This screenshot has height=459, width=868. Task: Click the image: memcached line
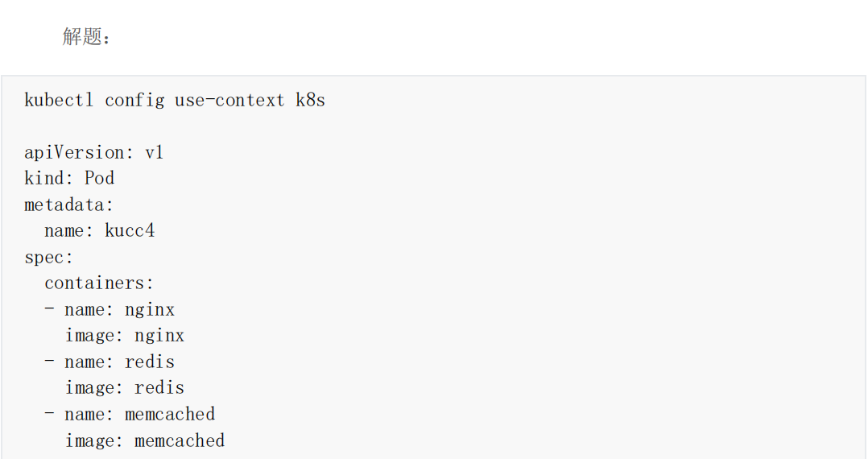144,440
